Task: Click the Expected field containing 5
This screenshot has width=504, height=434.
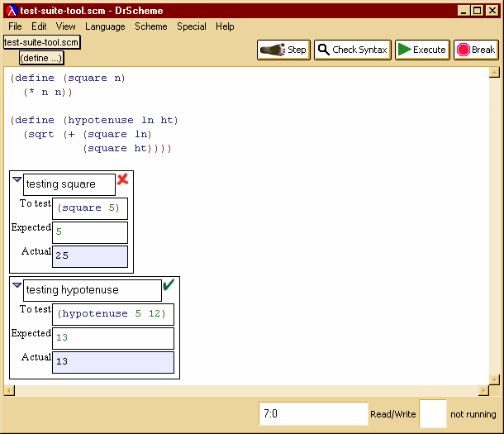Action: (x=90, y=232)
